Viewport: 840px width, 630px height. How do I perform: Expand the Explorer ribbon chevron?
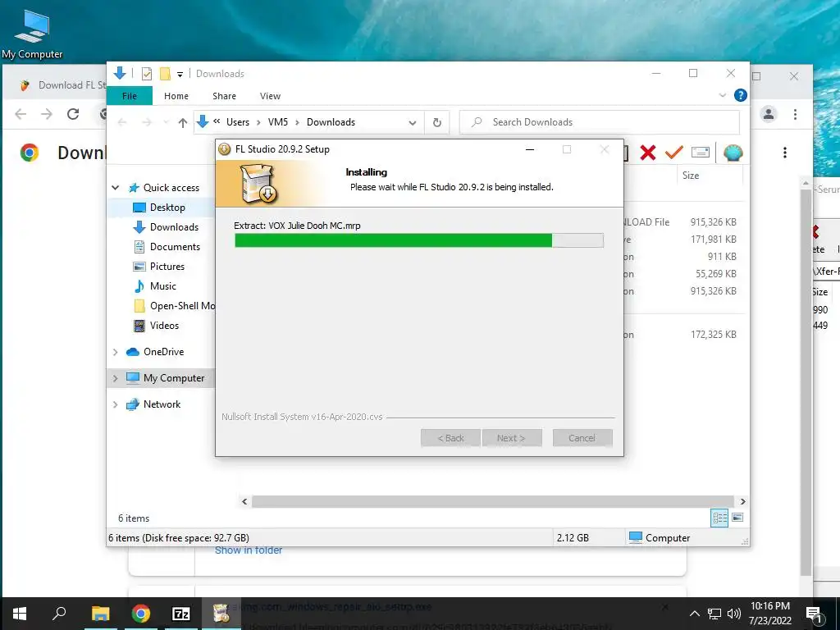tap(723, 95)
